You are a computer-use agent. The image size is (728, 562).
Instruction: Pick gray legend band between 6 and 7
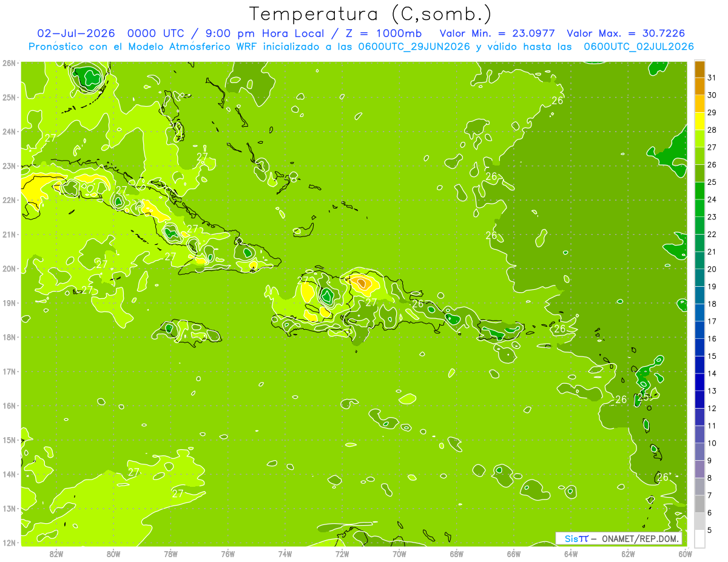pyautogui.click(x=699, y=504)
